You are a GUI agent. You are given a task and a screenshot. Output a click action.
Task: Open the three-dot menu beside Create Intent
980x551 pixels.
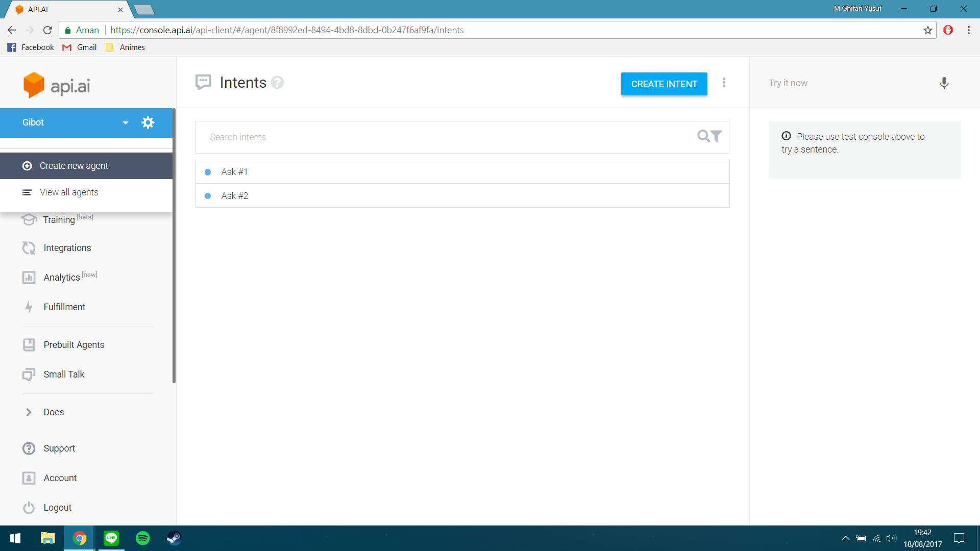724,83
